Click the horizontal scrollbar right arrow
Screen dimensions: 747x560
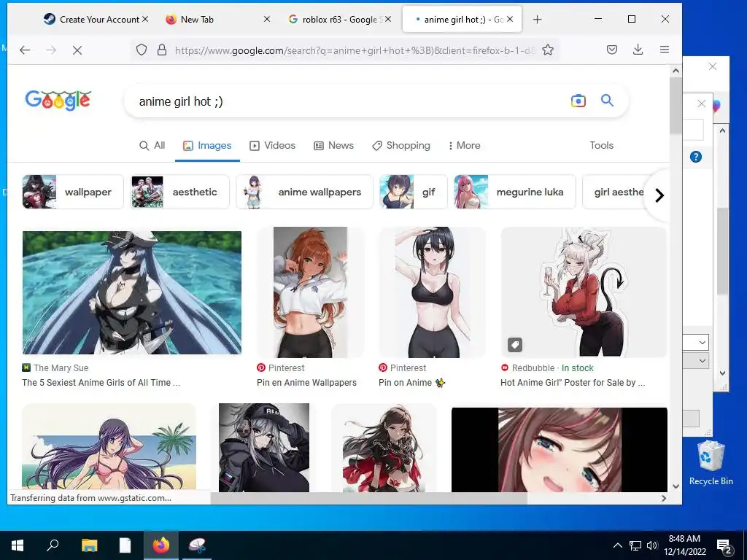(664, 498)
